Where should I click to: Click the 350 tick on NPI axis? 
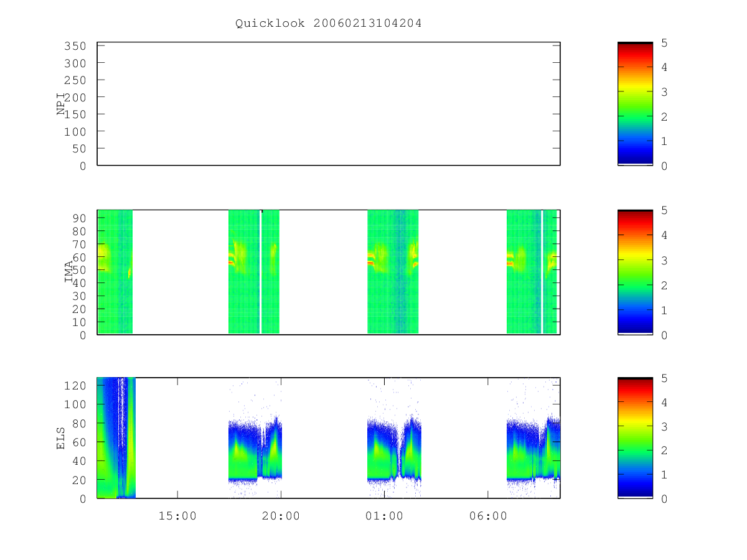(74, 46)
